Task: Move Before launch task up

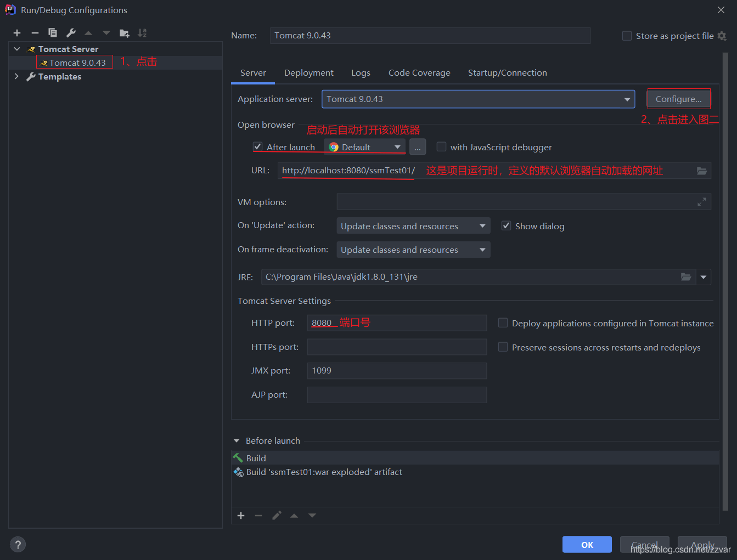Action: point(294,516)
